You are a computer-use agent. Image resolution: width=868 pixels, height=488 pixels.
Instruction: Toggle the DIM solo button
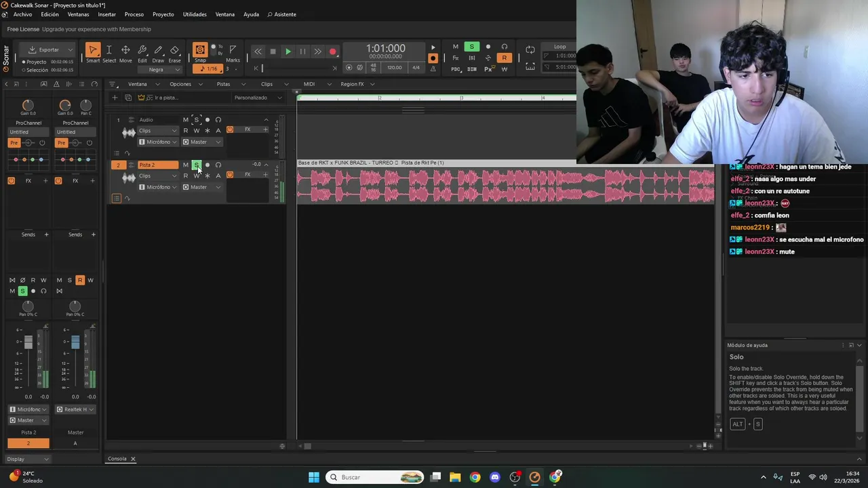(x=472, y=69)
